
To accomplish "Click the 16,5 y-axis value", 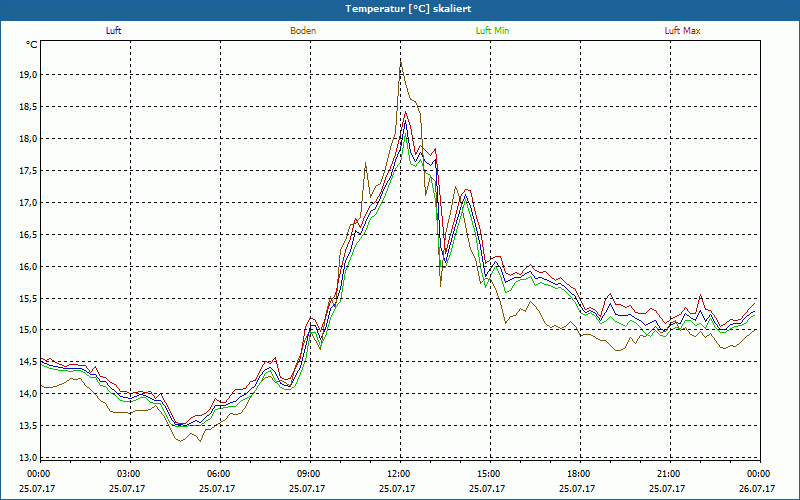I will tap(30, 235).
